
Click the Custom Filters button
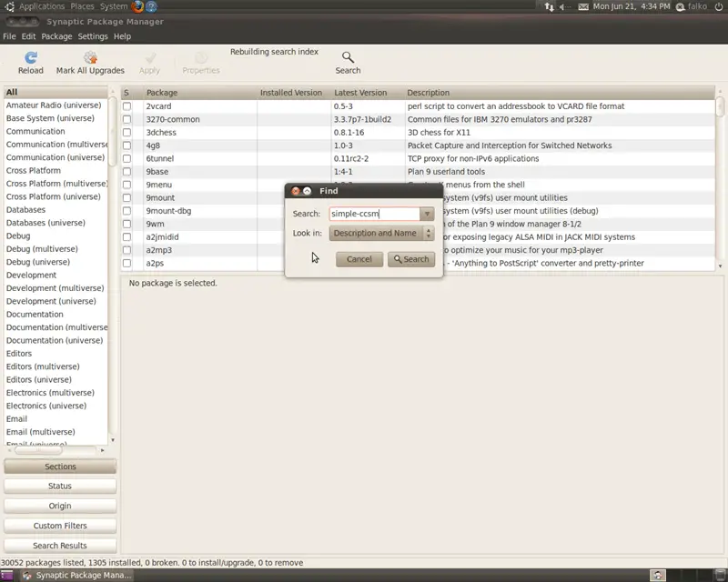click(60, 526)
